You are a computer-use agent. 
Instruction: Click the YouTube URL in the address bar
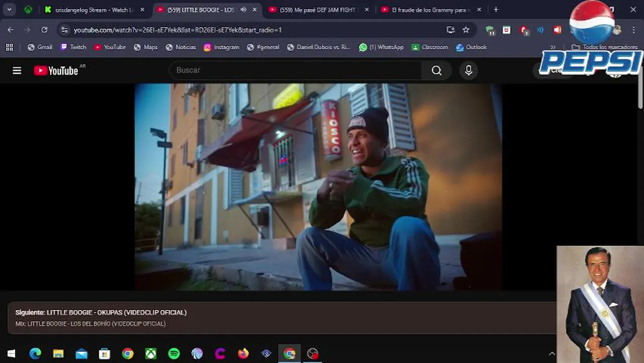click(177, 30)
